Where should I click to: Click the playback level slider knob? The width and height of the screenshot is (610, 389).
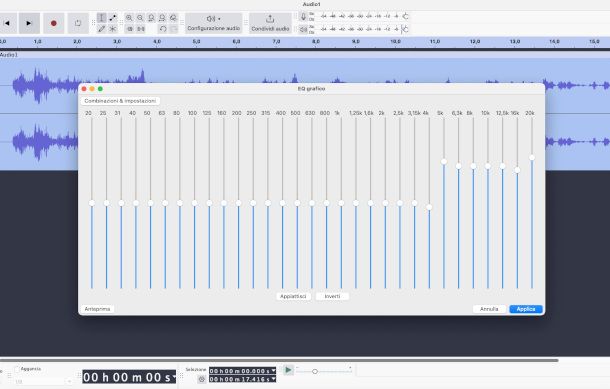pos(405,29)
